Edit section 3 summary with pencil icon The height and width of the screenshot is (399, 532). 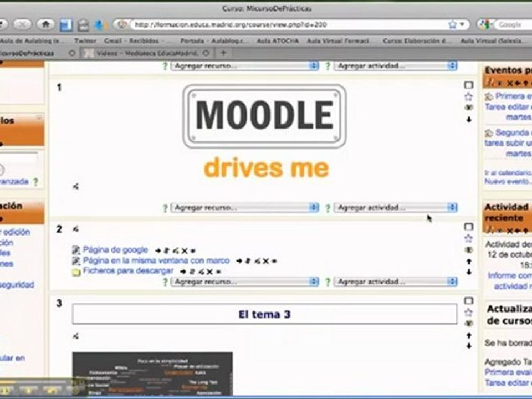(76, 336)
